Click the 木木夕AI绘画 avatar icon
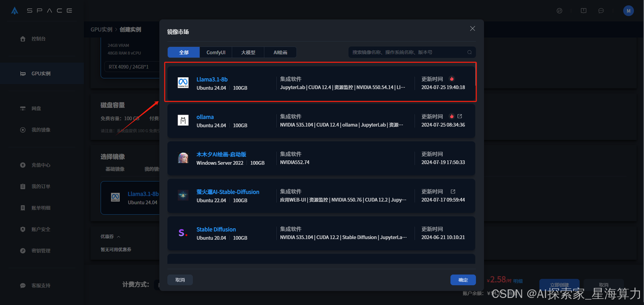644x305 pixels. click(x=183, y=158)
